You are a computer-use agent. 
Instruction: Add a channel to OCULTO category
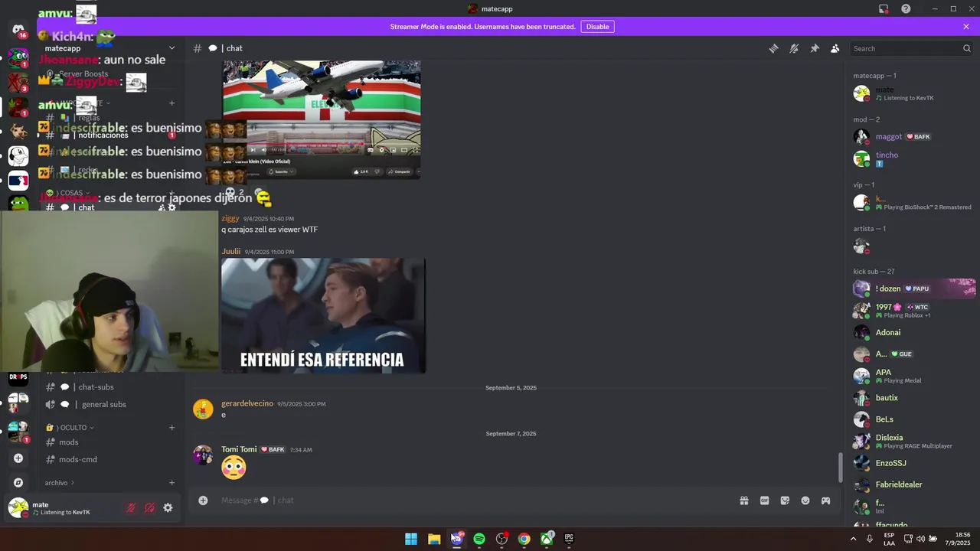point(171,428)
